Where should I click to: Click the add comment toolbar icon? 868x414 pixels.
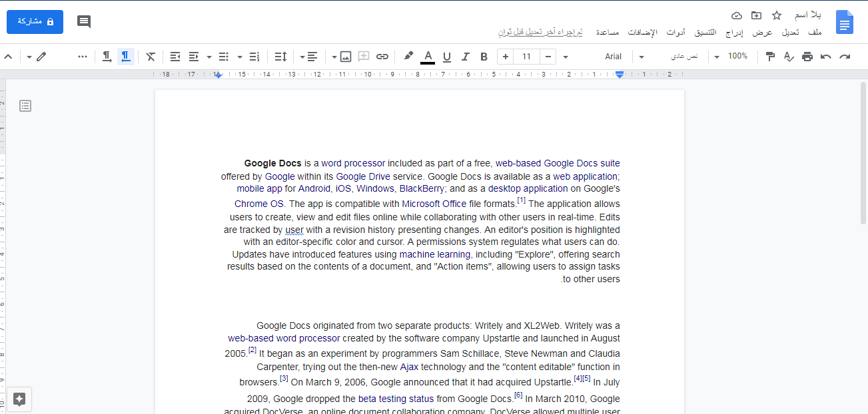tap(364, 57)
